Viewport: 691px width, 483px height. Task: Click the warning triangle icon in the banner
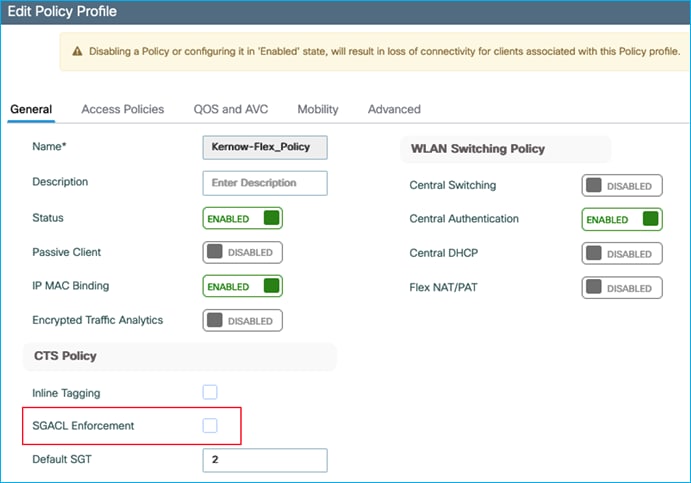coord(77,51)
